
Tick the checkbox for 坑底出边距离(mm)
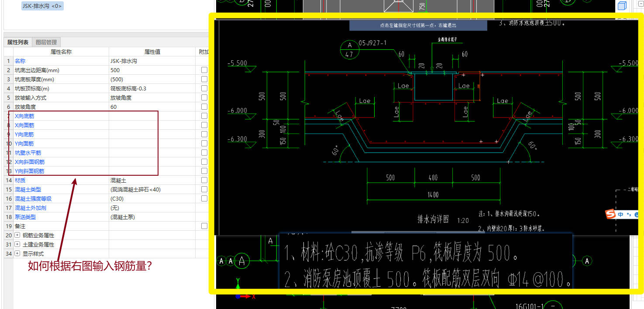point(204,70)
